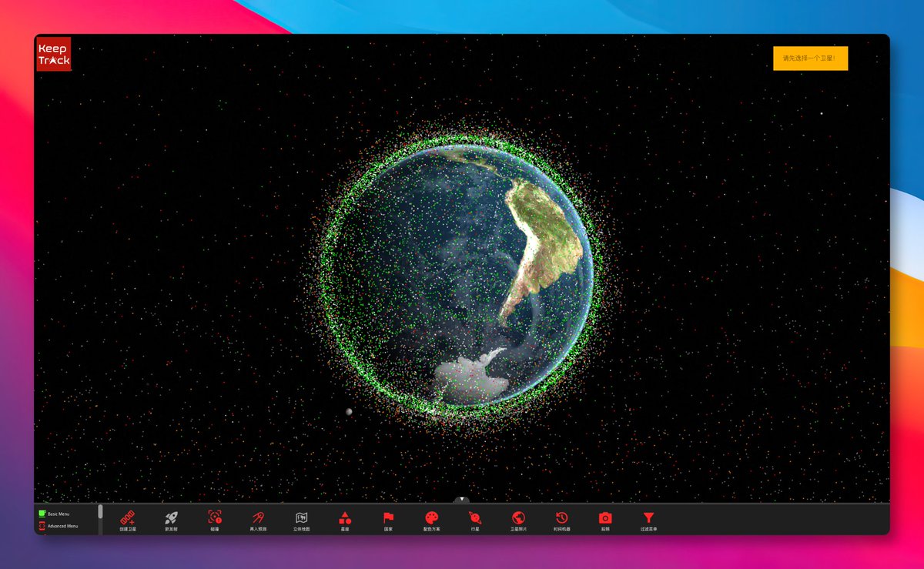Open the New Launch (新发射) rocket tool

click(172, 520)
